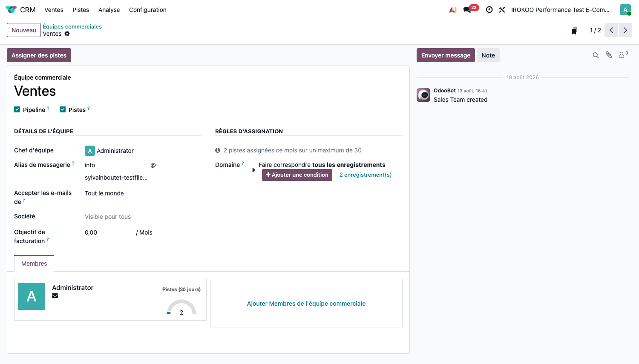The height and width of the screenshot is (364, 639).
Task: Open the Chef d'équipe Administrator dropdown
Action: pyautogui.click(x=143, y=151)
